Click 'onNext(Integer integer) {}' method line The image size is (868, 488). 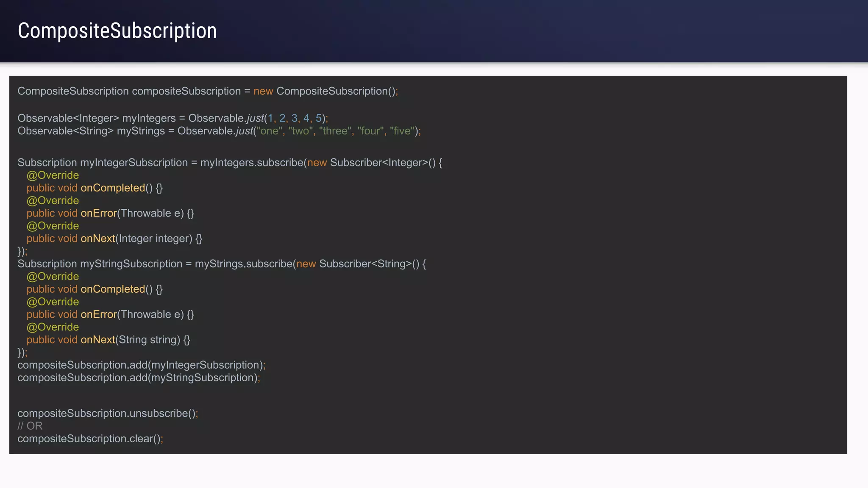(114, 238)
